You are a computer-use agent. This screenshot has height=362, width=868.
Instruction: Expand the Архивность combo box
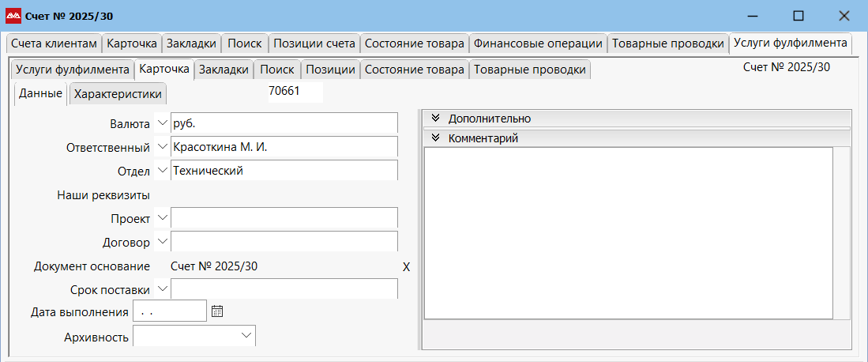(x=245, y=337)
